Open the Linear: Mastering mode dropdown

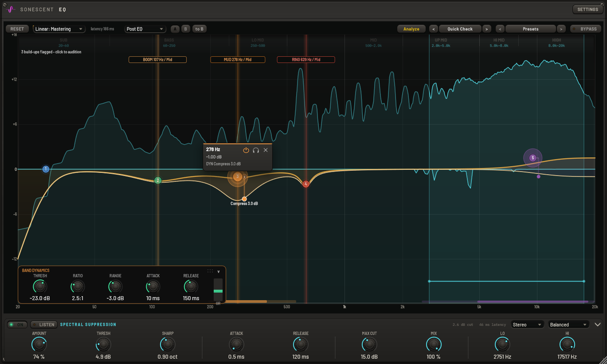coord(59,29)
